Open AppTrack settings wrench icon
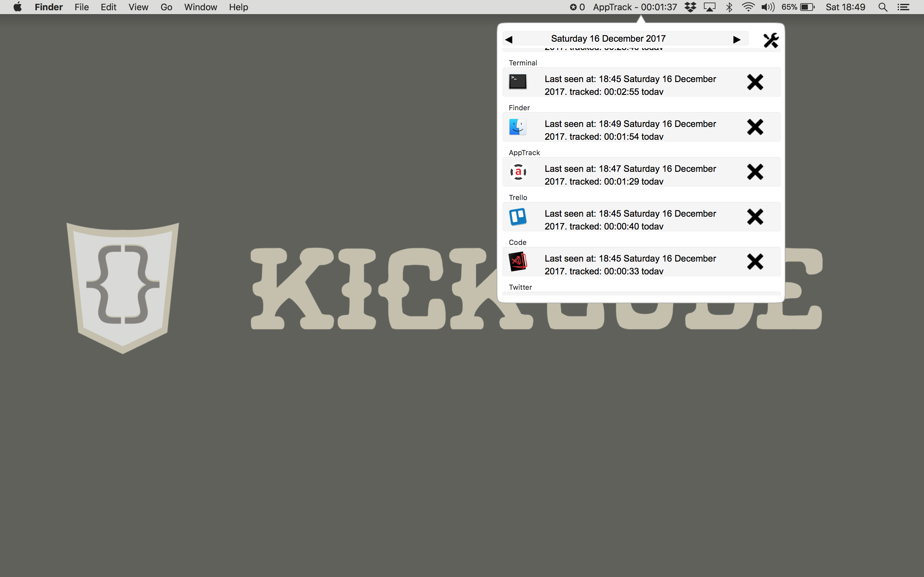This screenshot has height=577, width=924. pos(771,40)
